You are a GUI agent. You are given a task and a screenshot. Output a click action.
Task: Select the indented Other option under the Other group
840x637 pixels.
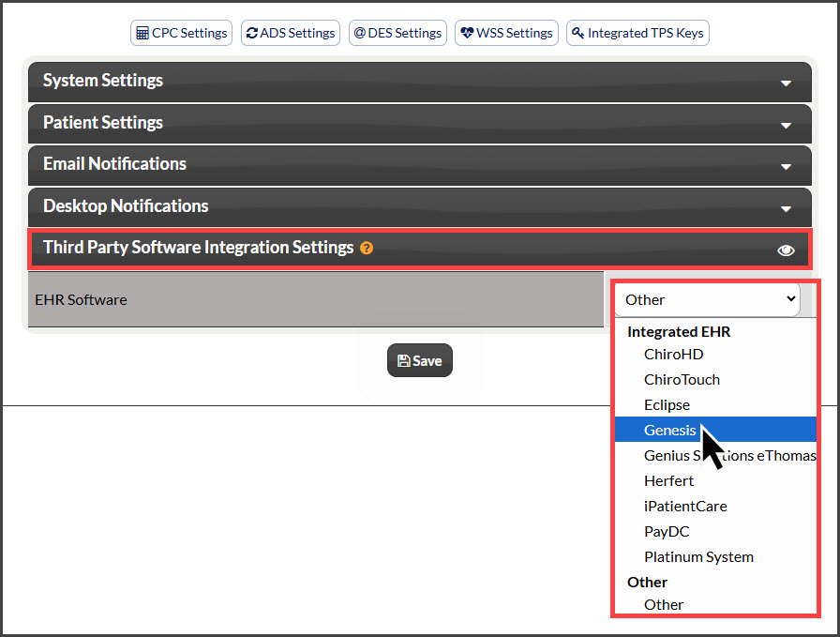tap(715, 605)
